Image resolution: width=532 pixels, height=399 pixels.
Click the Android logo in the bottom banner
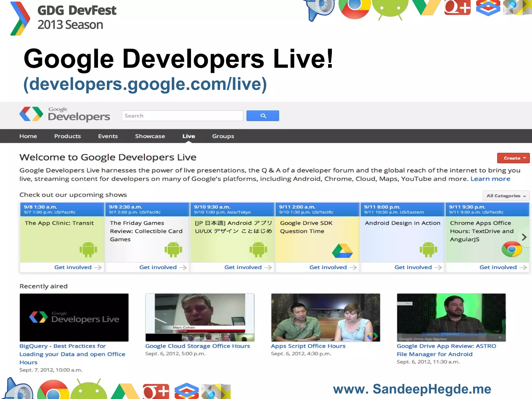tap(89, 389)
